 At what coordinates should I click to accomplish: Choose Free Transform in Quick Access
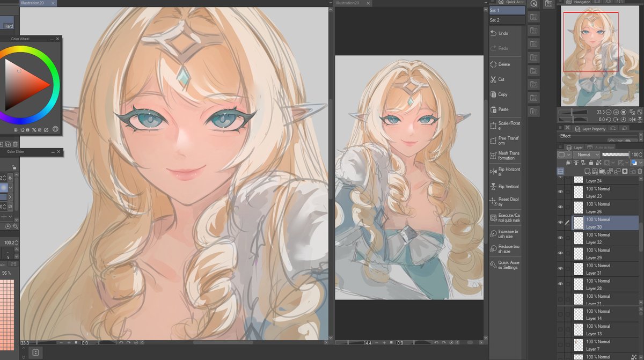504,141
